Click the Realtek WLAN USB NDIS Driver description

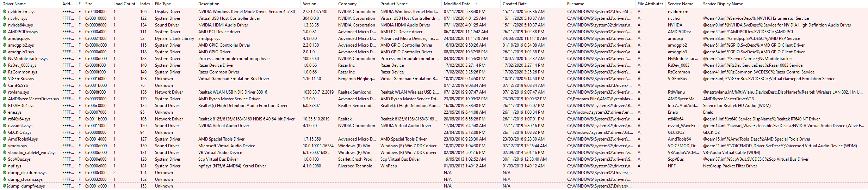click(232, 92)
